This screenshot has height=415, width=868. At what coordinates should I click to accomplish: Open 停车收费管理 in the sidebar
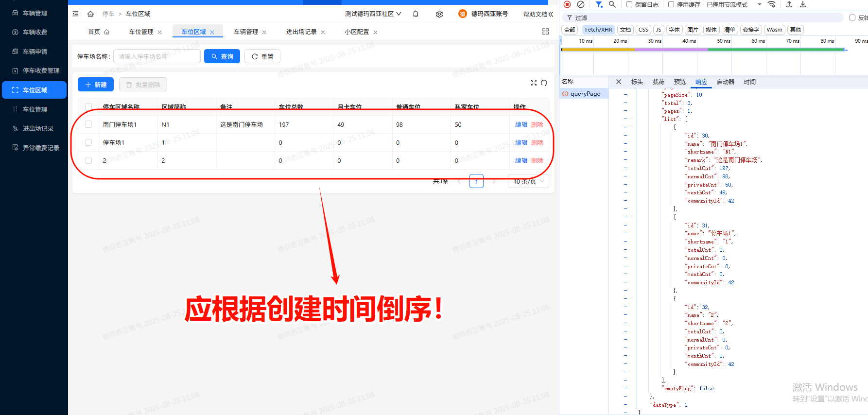[34, 70]
